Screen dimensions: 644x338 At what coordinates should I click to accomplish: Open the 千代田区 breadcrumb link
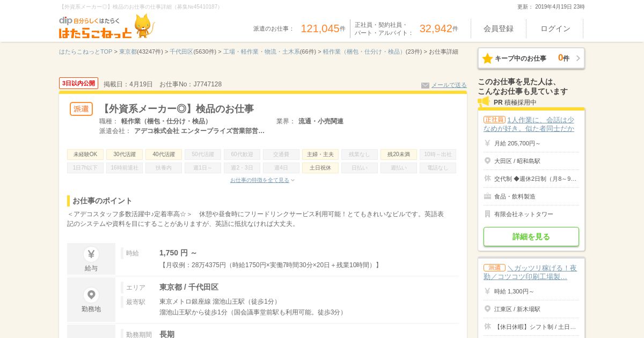coord(181,52)
